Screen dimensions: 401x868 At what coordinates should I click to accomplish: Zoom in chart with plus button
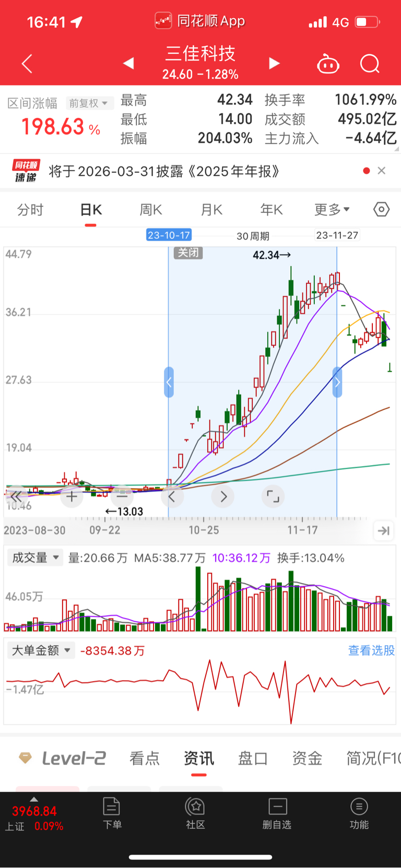pyautogui.click(x=72, y=496)
